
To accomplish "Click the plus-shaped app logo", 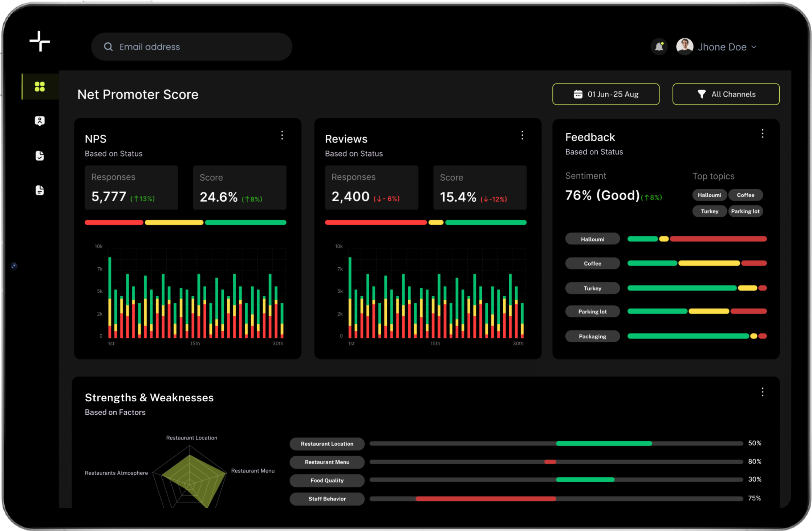I will pos(40,41).
